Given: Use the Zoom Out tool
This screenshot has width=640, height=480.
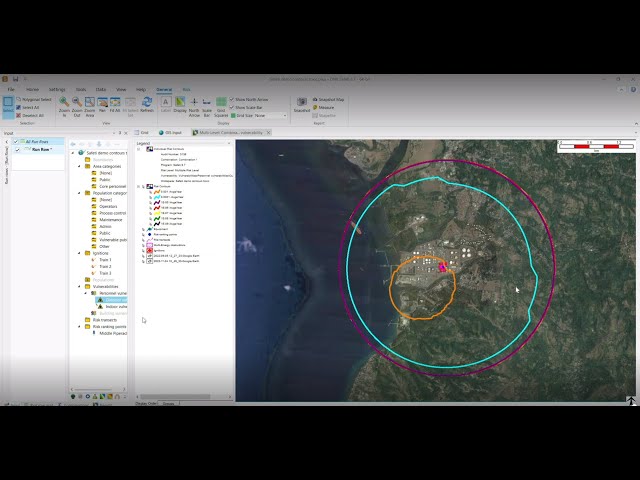Looking at the screenshot, I should click(x=77, y=107).
